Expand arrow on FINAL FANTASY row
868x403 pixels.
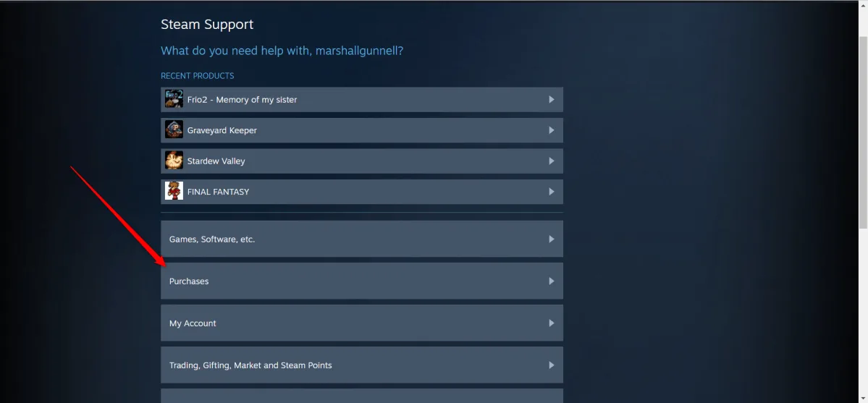click(552, 192)
